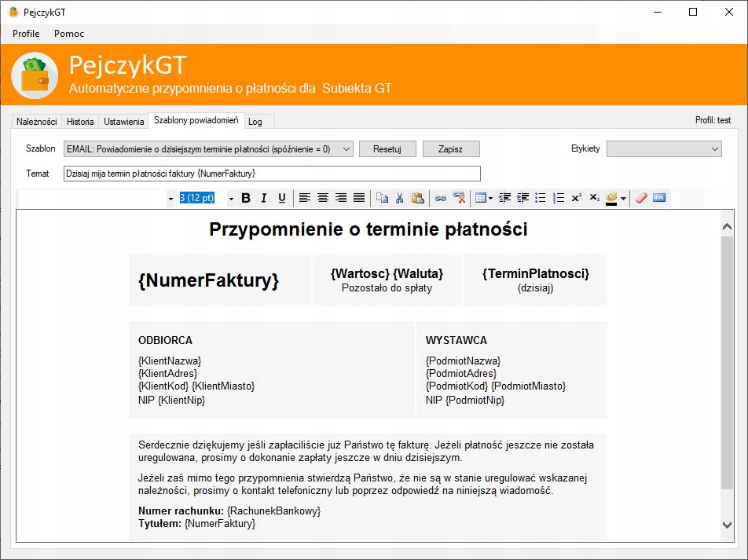This screenshot has height=560, width=748.
Task: Apply subscript formatting
Action: pos(594,198)
